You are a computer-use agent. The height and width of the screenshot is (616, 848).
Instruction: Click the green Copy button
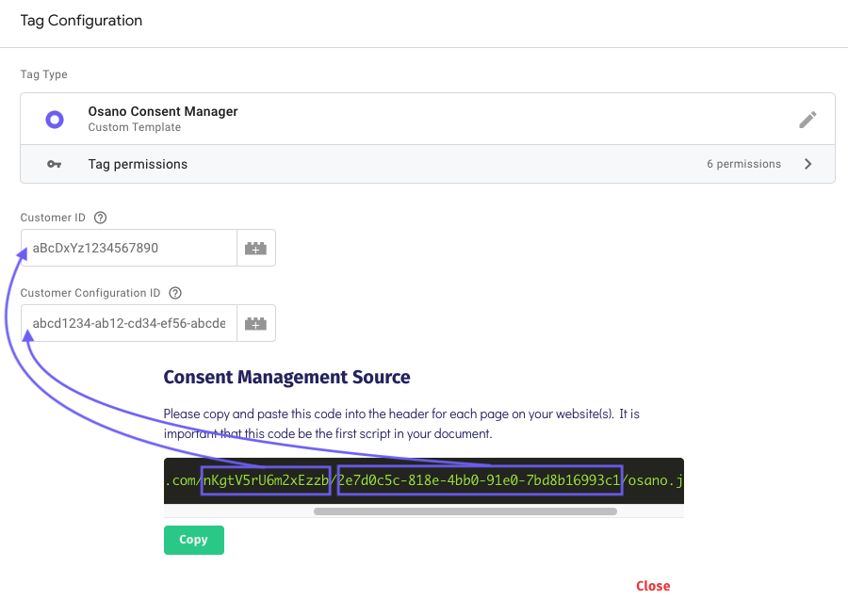[x=193, y=540]
